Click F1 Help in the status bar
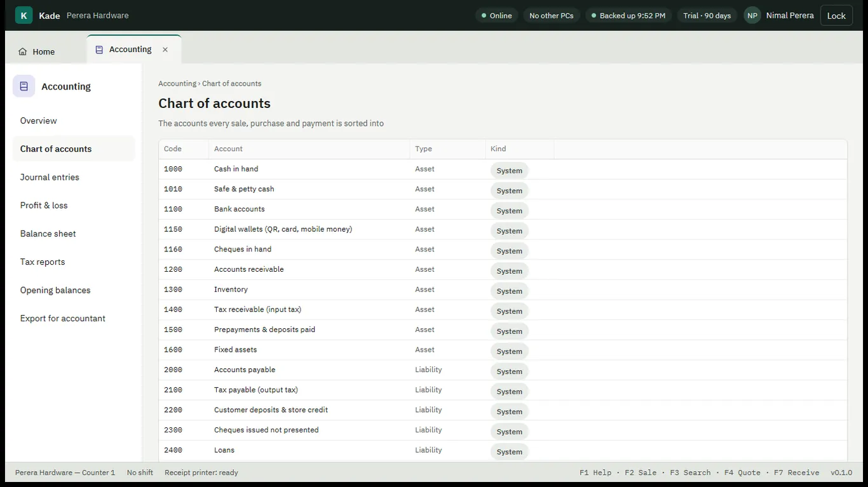 click(x=595, y=472)
